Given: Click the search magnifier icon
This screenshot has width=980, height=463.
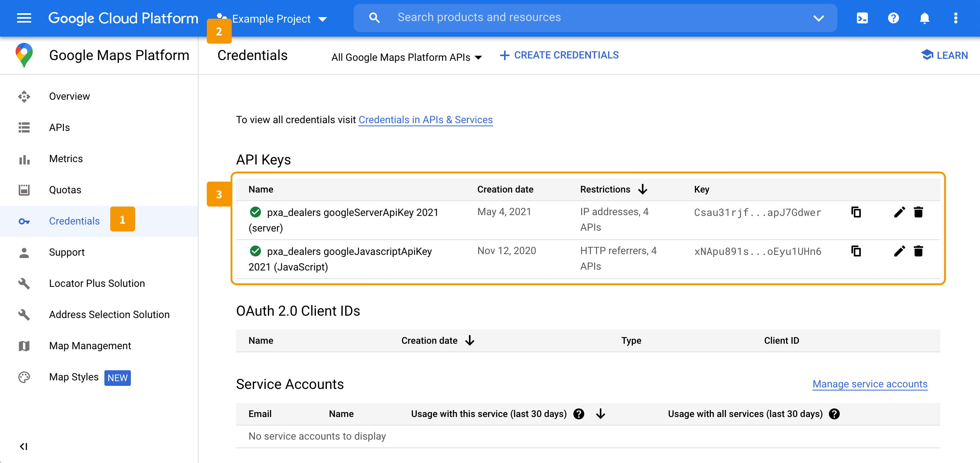Looking at the screenshot, I should [374, 18].
